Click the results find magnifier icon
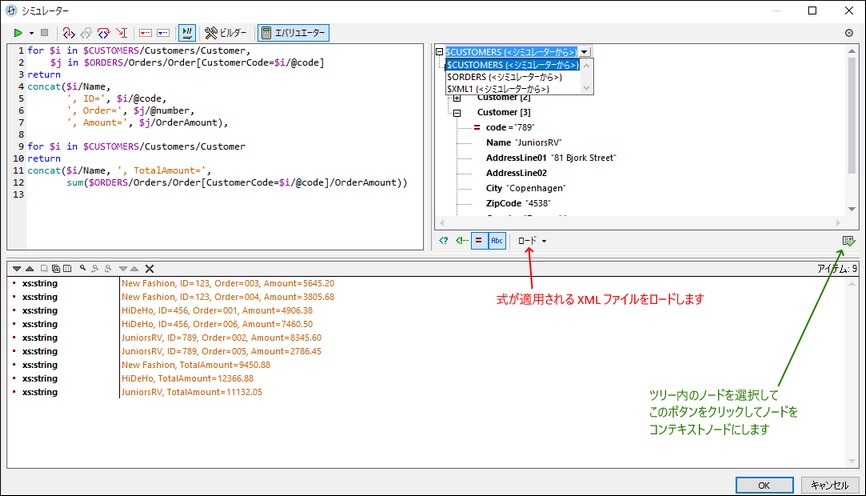 point(83,268)
